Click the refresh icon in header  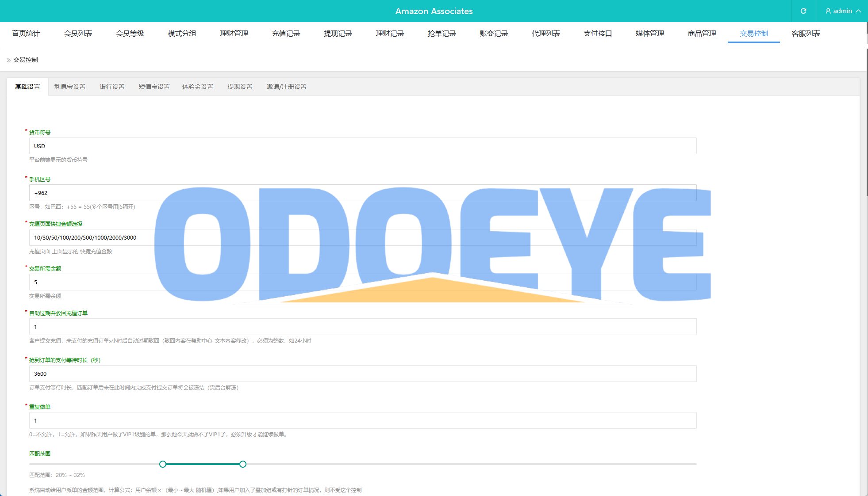[803, 11]
